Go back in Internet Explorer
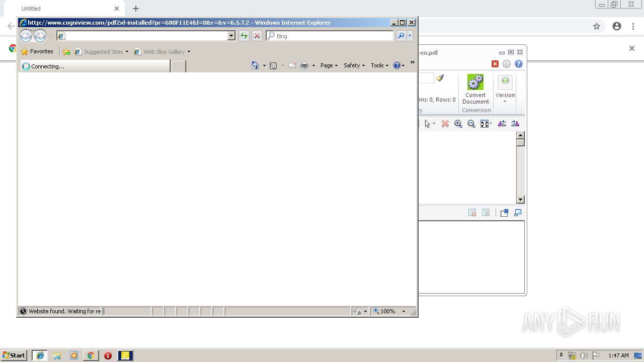The image size is (644, 362). [x=26, y=36]
